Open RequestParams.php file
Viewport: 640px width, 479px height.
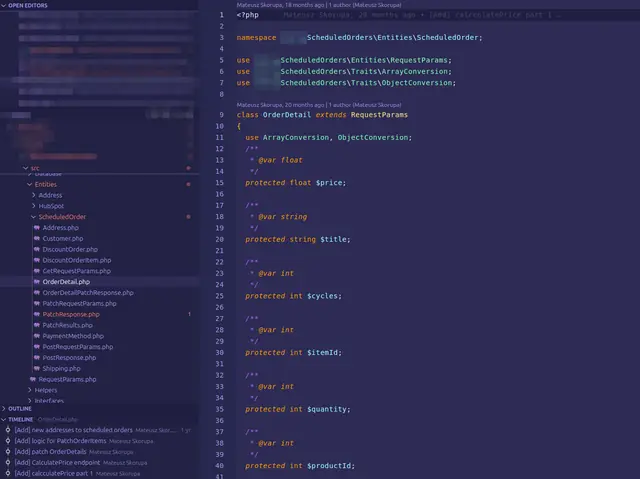coord(67,379)
